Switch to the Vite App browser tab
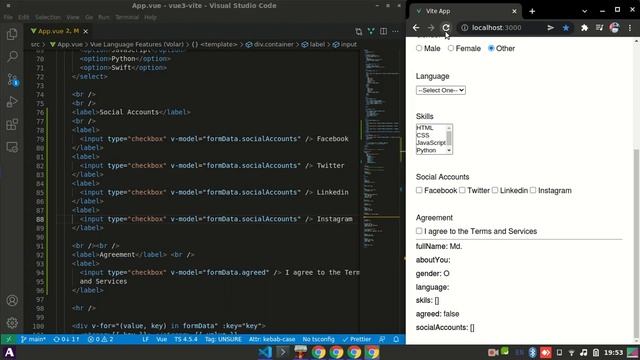This screenshot has width=640, height=360. (465, 11)
